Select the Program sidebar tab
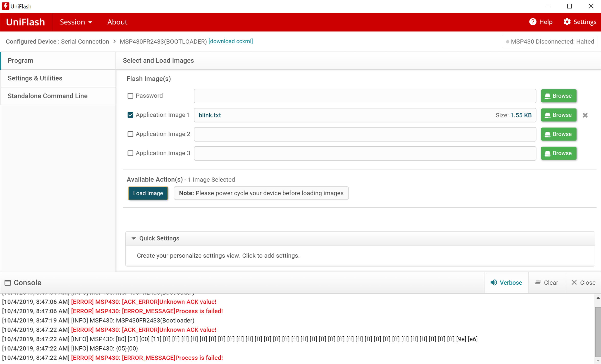601x364 pixels. (58, 61)
